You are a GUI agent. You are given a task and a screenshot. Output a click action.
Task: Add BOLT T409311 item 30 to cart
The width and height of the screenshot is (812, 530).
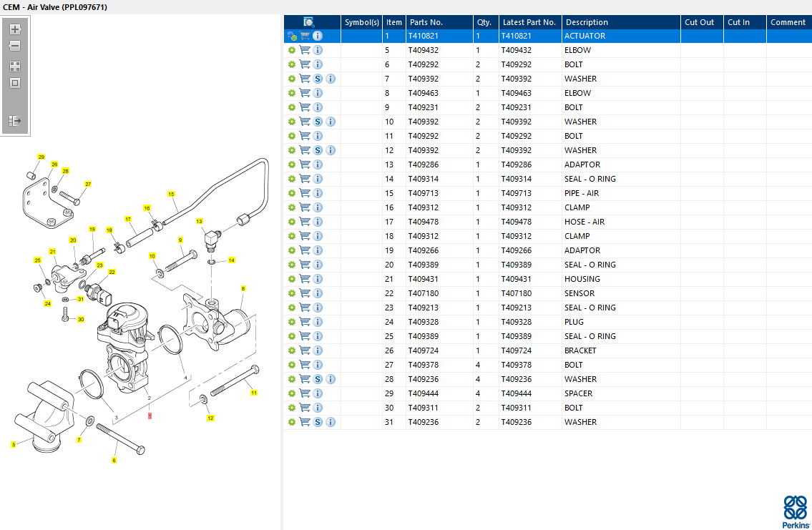click(x=305, y=408)
